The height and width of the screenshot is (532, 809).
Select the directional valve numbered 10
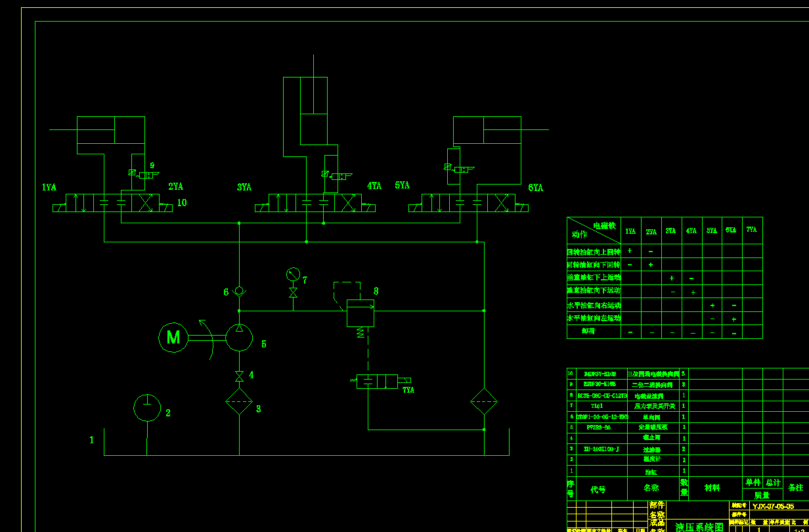tap(113, 203)
